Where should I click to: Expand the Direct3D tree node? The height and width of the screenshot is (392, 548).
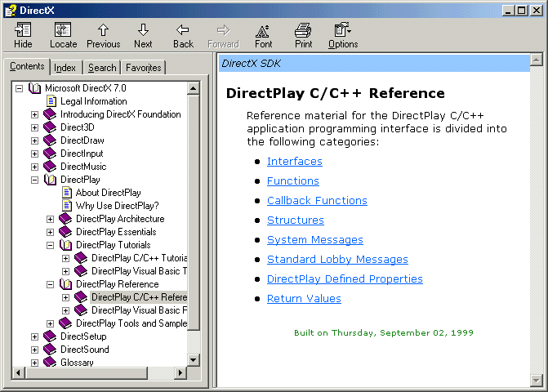point(34,127)
